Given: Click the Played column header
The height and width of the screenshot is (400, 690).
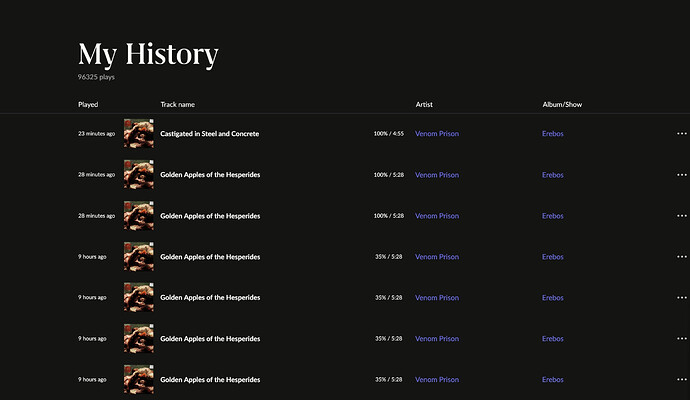Looking at the screenshot, I should 88,104.
